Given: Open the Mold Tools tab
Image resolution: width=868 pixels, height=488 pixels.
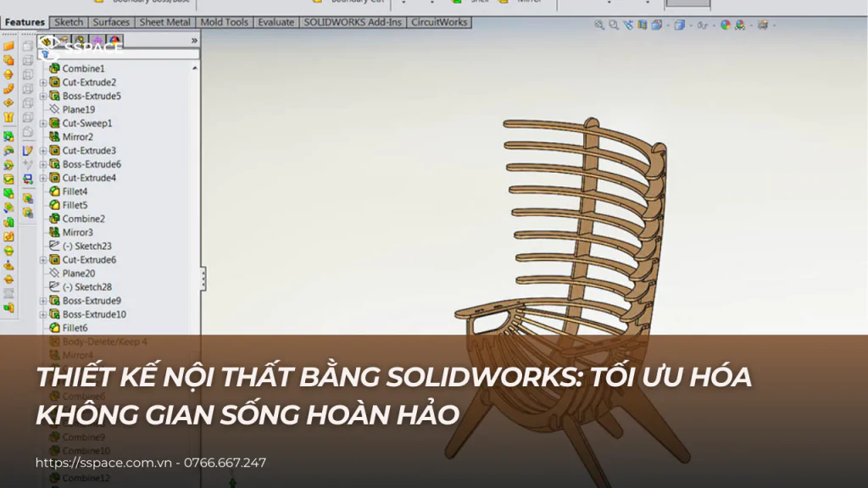Looking at the screenshot, I should [224, 22].
